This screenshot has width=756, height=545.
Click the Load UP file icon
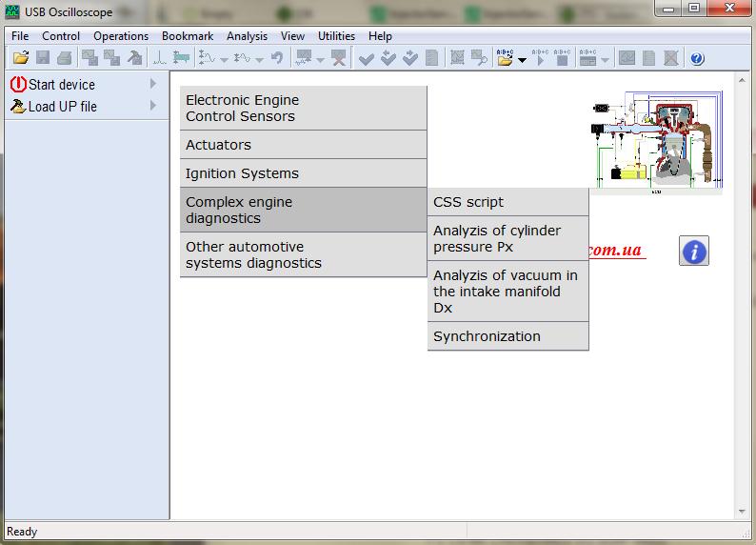18,106
